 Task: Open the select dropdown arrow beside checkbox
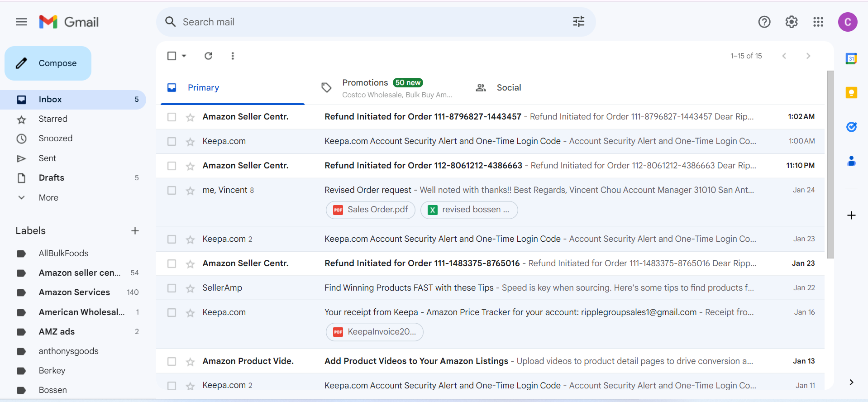184,56
